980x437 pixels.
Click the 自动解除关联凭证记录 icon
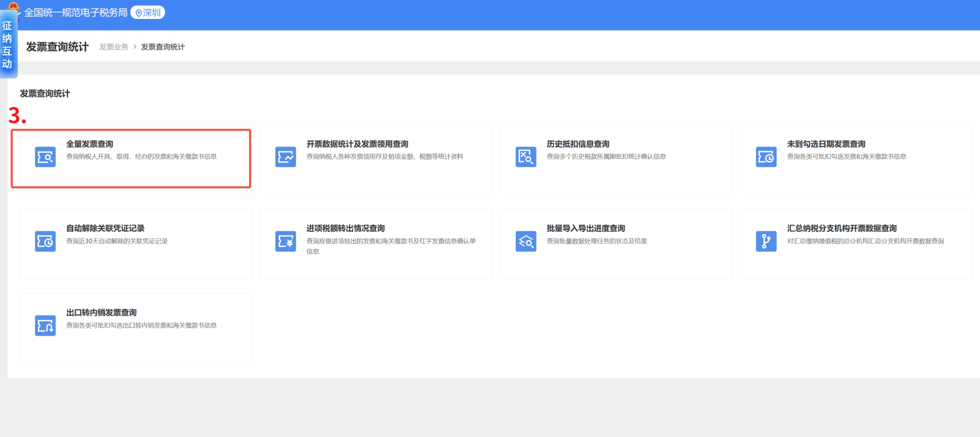45,241
